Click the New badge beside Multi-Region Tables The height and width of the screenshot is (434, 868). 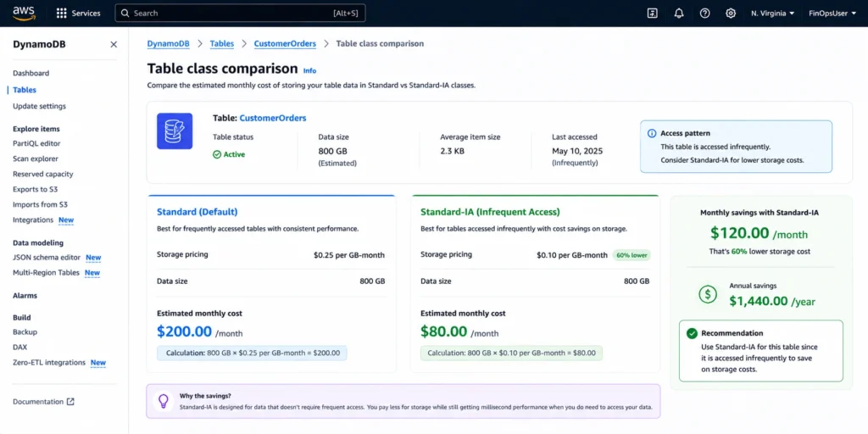[92, 272]
